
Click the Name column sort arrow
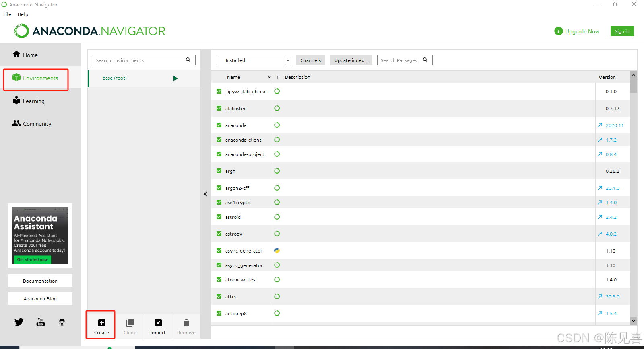pos(269,77)
